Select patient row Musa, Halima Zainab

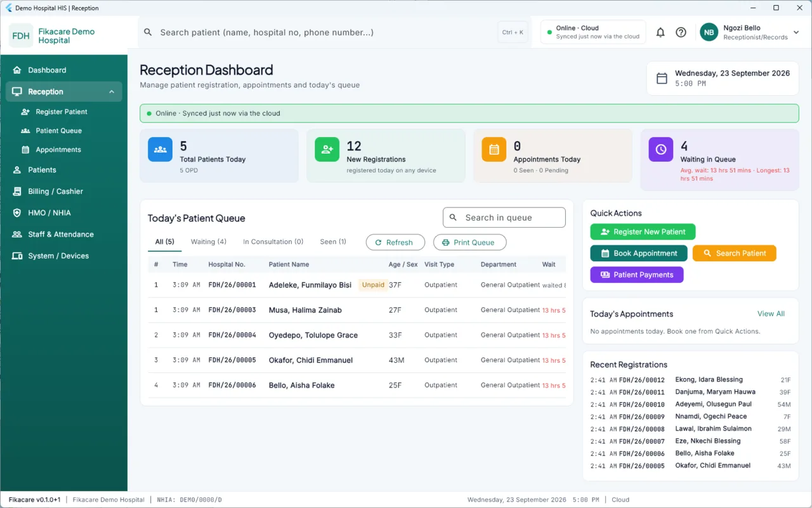tap(357, 310)
